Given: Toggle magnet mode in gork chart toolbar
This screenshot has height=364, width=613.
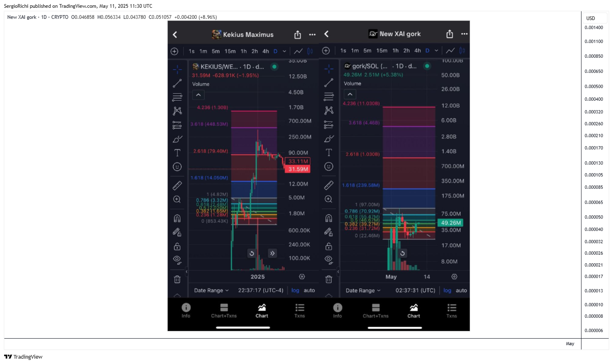Looking at the screenshot, I should point(329,218).
